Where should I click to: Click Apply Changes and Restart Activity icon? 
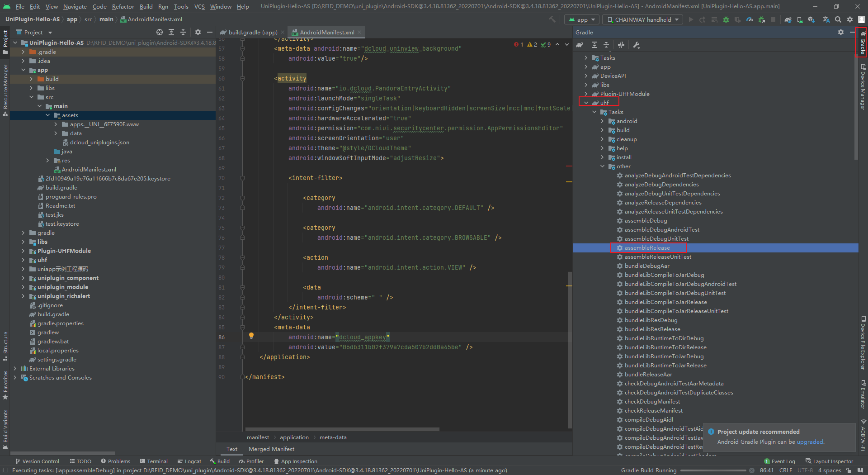(x=702, y=19)
